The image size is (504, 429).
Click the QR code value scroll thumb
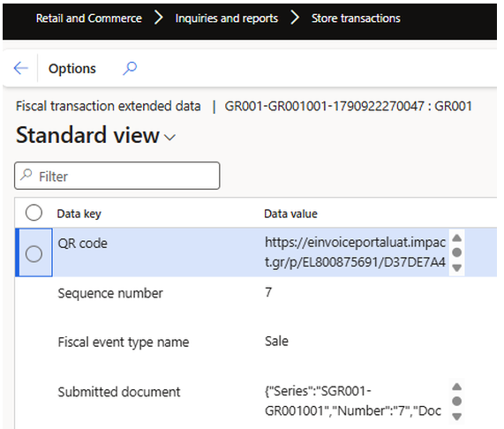(x=456, y=252)
